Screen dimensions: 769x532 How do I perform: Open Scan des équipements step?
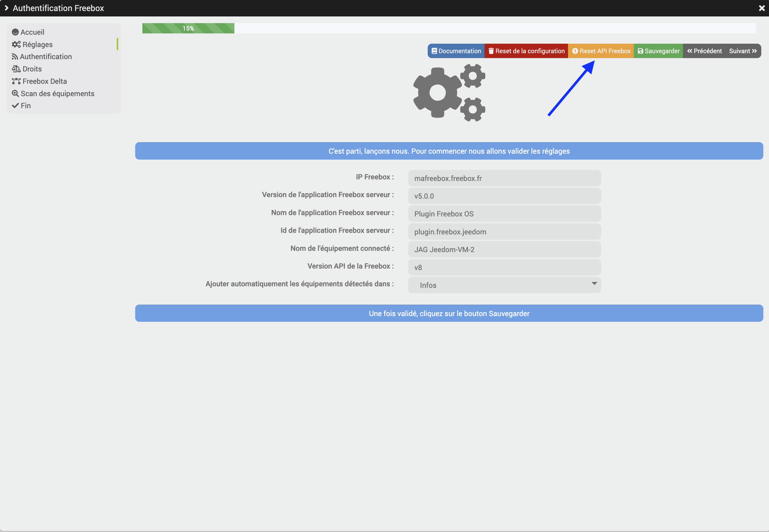pyautogui.click(x=53, y=94)
